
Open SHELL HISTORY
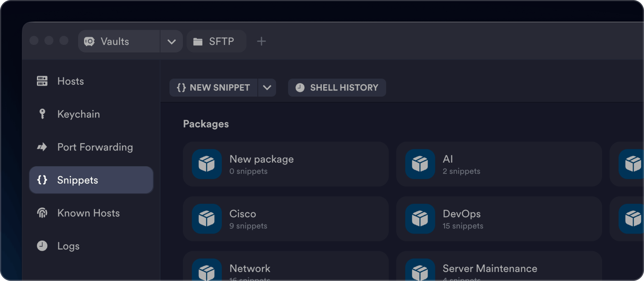337,88
